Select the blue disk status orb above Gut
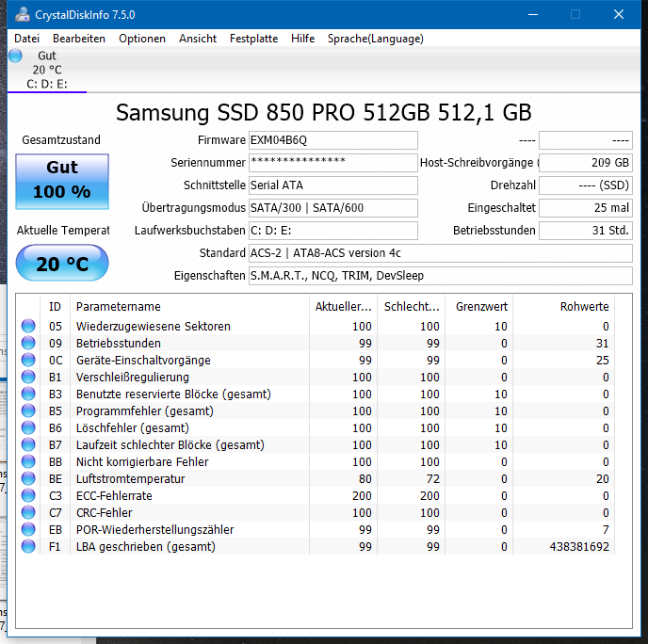 pos(15,56)
